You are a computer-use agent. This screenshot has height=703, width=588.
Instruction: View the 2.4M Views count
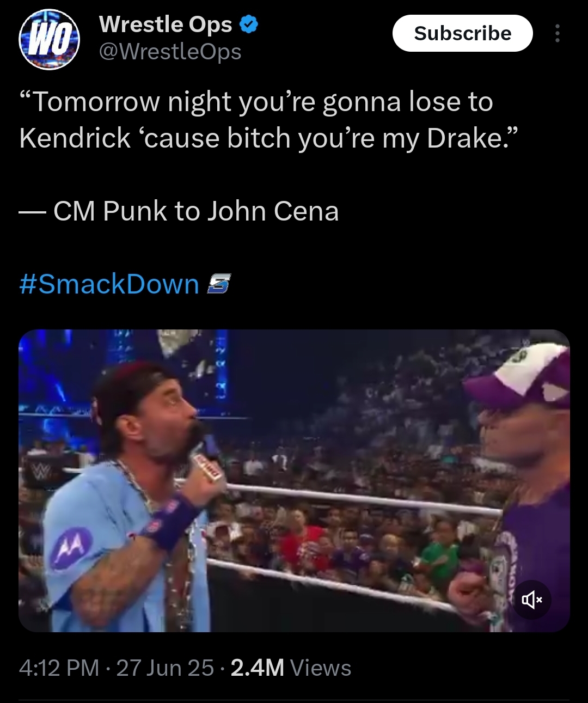tap(291, 668)
